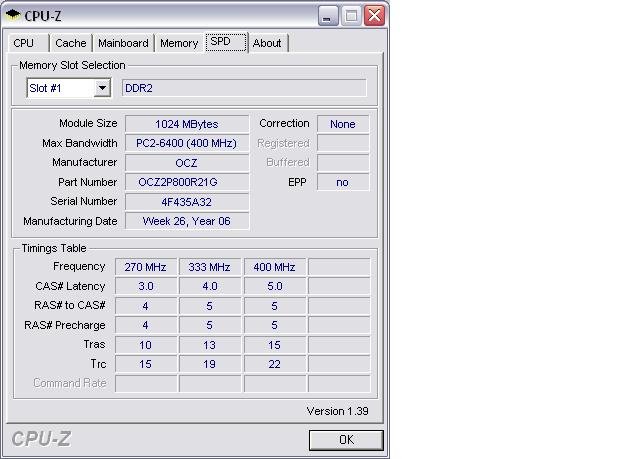Image resolution: width=640 pixels, height=459 pixels.
Task: Select the Module Size 1024 MBytes field
Action: coord(186,124)
